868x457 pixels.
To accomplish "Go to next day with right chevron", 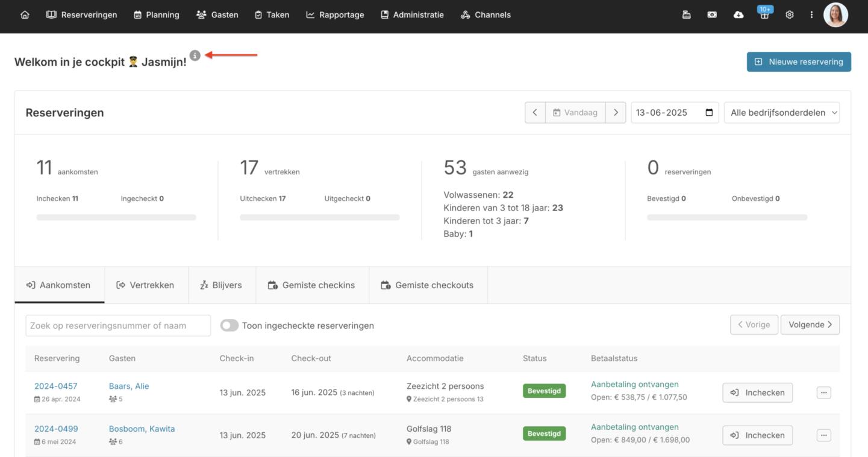I will pos(615,113).
